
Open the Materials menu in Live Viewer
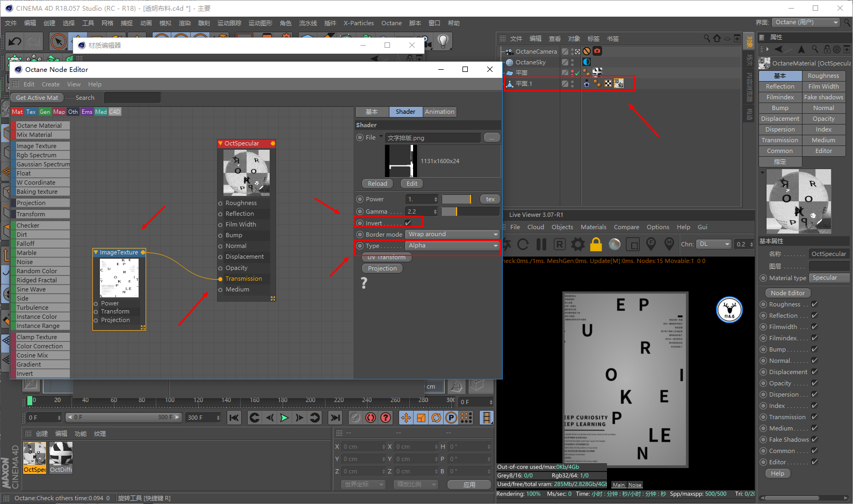pos(593,227)
